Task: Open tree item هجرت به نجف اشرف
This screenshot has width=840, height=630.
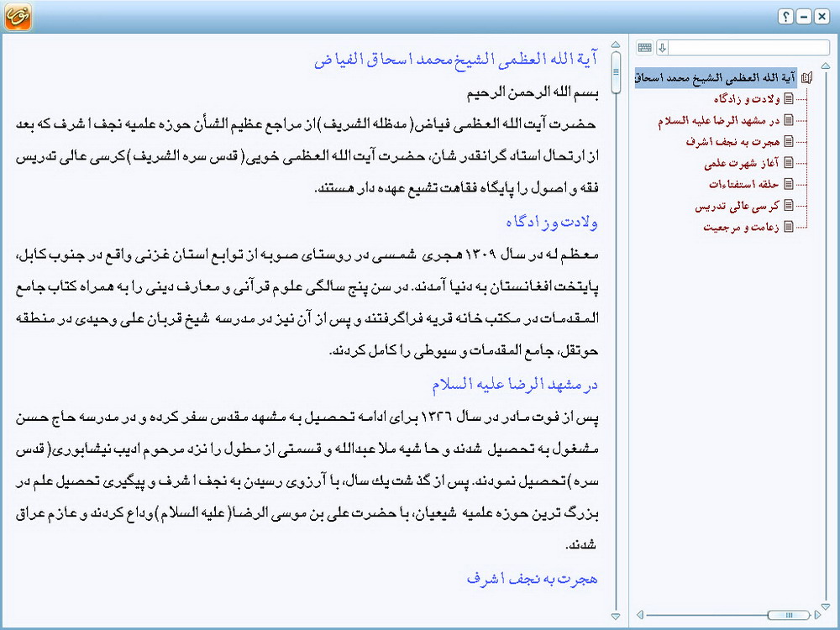Action: [732, 141]
